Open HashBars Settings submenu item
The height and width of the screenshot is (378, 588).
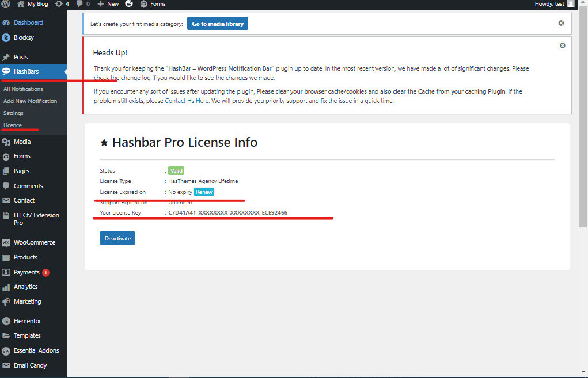[x=13, y=113]
